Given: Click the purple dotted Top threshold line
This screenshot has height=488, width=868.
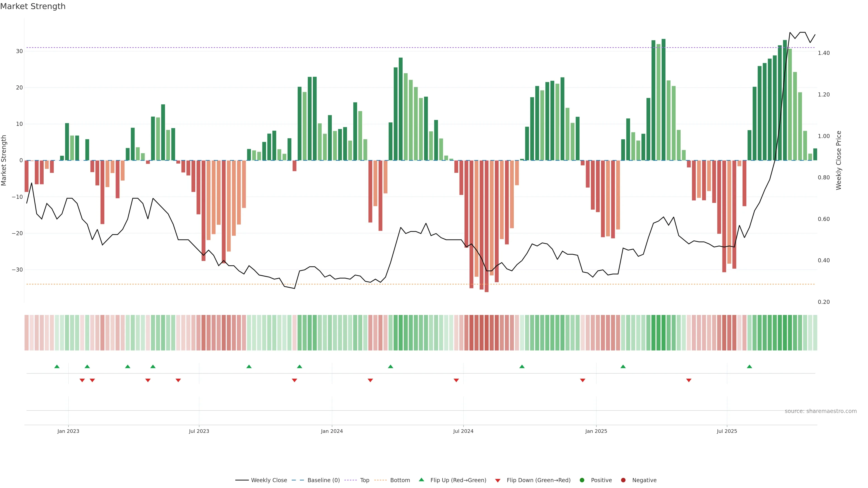Looking at the screenshot, I should pos(337,47).
